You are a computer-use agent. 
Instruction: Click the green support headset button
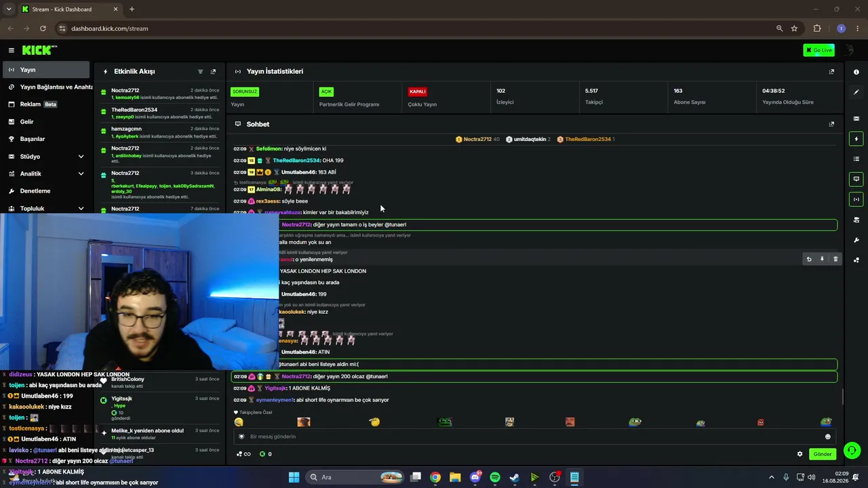[x=852, y=451]
